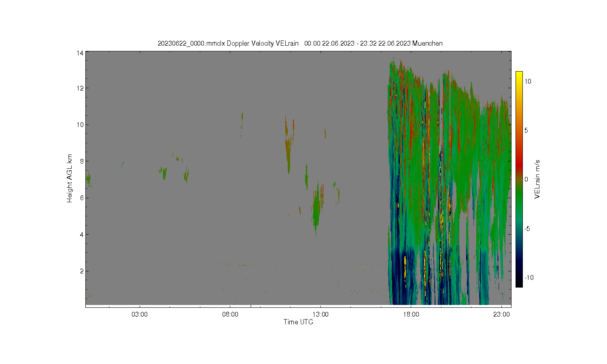Click the echo at 8-10 km near 11:15

(289, 146)
